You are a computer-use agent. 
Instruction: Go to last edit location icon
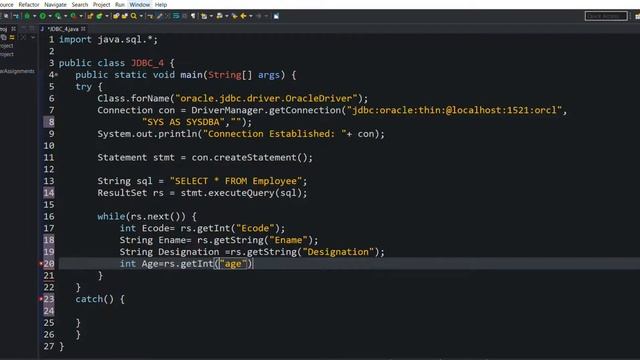(234, 16)
